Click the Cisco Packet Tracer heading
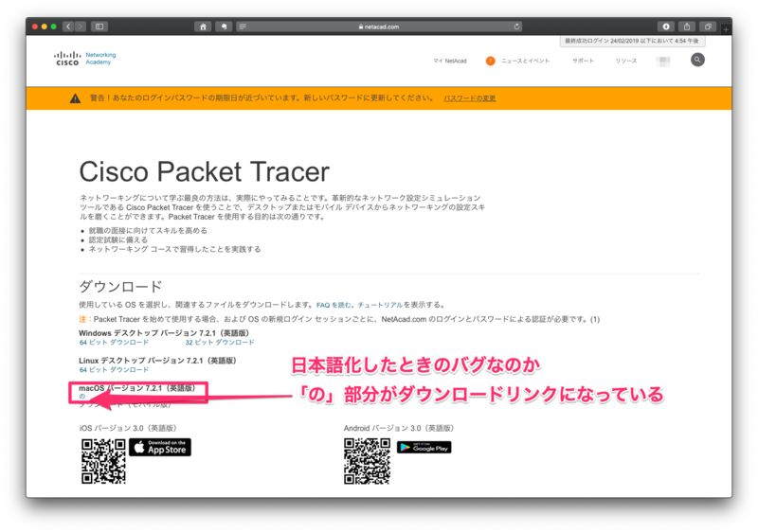 (204, 172)
